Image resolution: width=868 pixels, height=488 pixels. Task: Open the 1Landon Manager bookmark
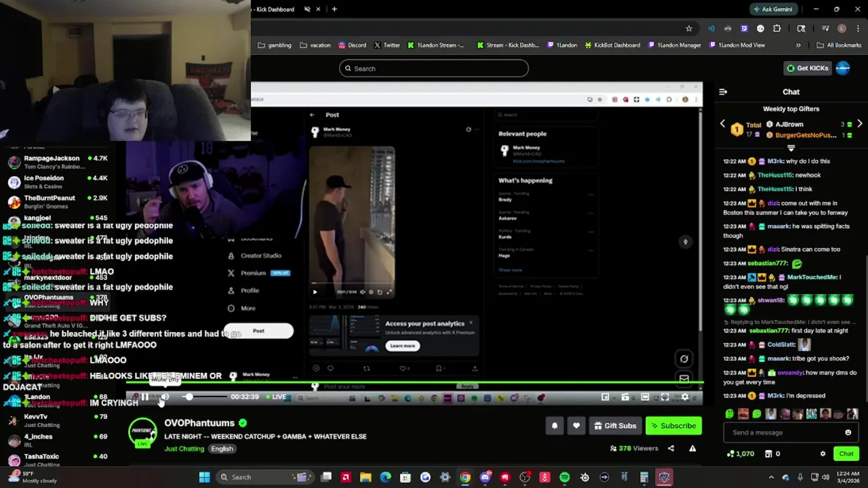tap(675, 45)
